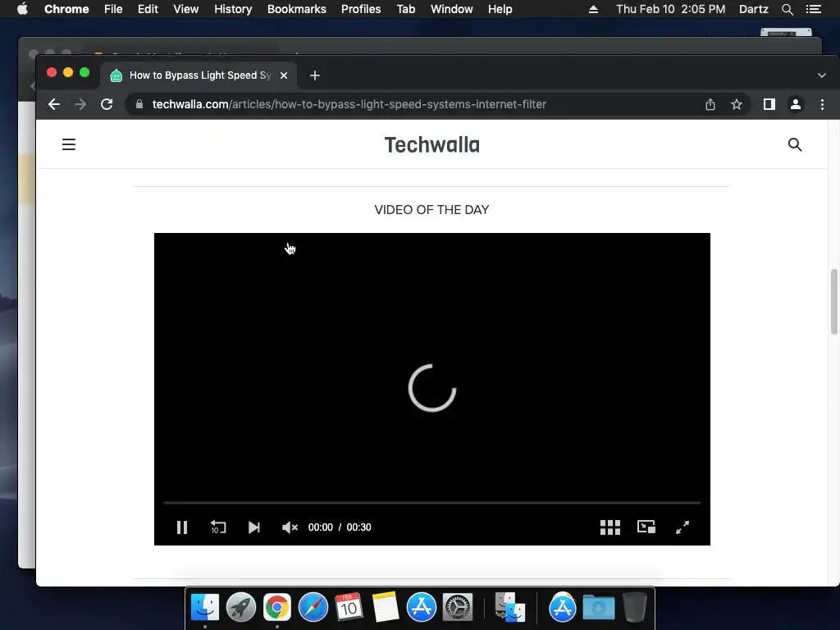The height and width of the screenshot is (630, 840).
Task: Go back to previous page
Action: point(54,104)
